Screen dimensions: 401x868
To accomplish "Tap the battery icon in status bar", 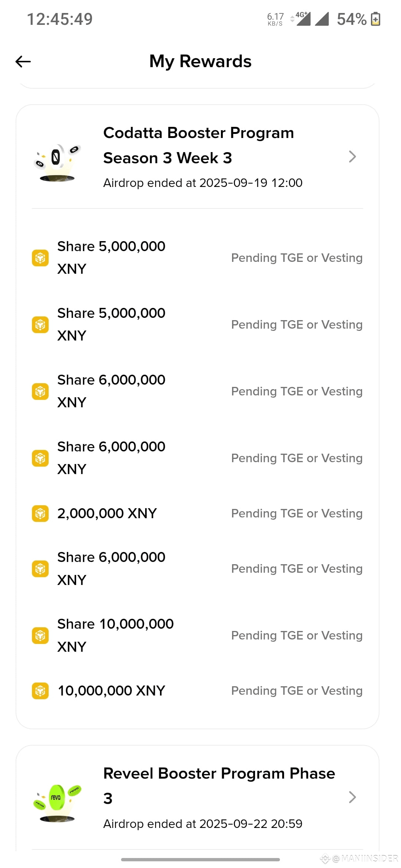I will (x=375, y=19).
